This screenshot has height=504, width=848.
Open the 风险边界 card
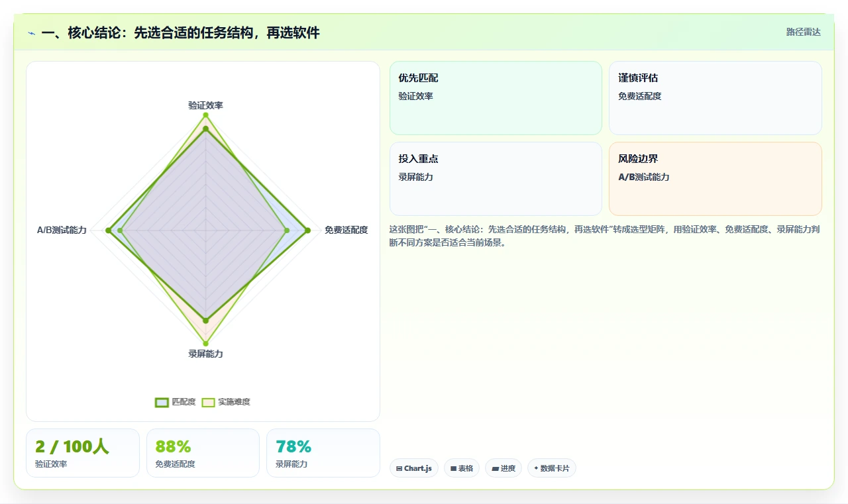(x=715, y=179)
